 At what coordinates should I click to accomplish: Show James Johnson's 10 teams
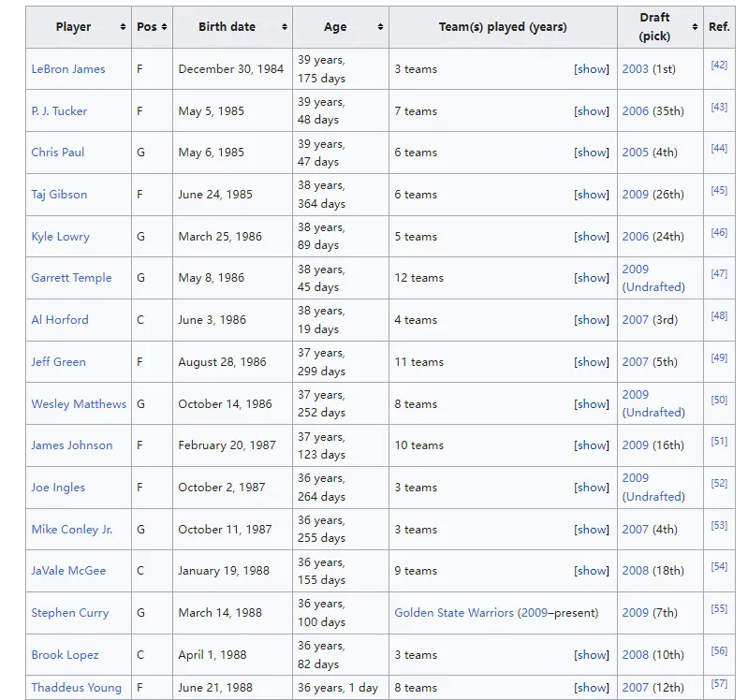[x=592, y=445]
